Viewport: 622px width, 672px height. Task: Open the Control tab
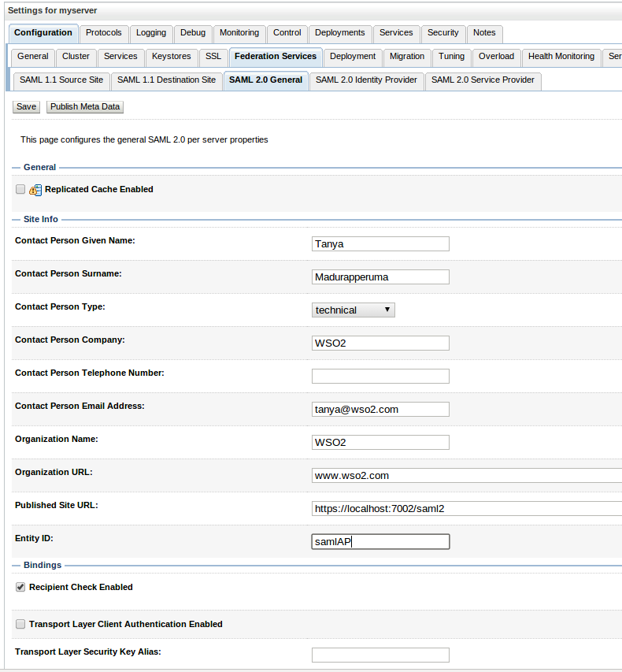click(287, 33)
